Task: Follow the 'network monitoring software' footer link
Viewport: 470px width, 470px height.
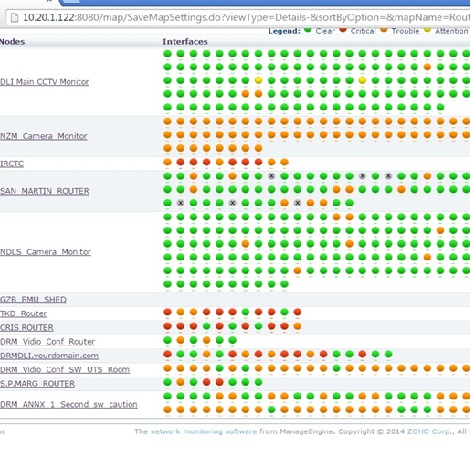Action: [x=204, y=431]
